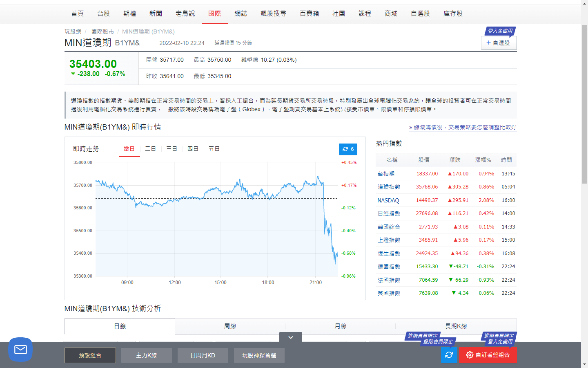This screenshot has height=368, width=588.
Task: Open the 縮減購債後 article link
Action: (463, 127)
